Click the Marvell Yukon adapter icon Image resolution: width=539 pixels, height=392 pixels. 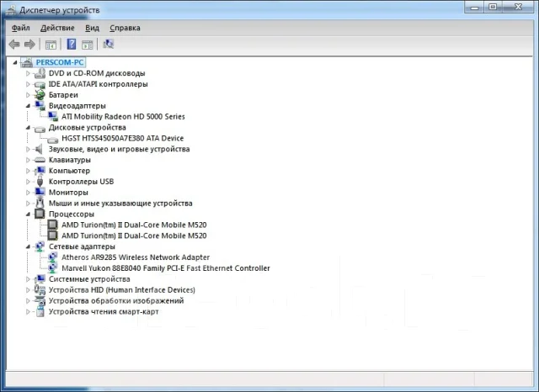click(52, 268)
